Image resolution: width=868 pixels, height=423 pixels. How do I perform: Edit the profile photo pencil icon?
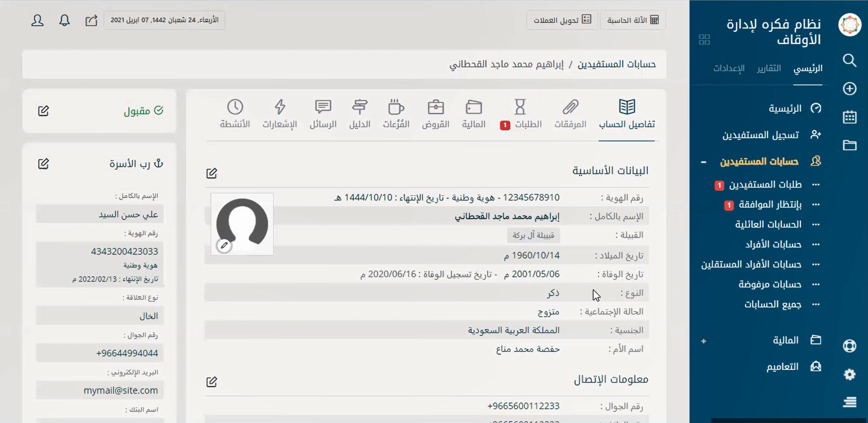pyautogui.click(x=224, y=246)
